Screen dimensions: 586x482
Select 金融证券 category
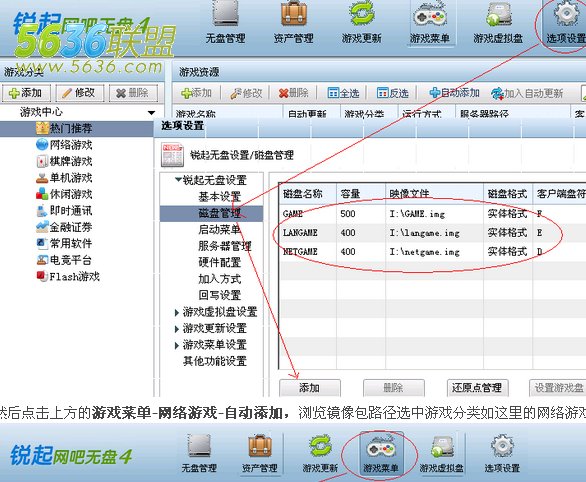click(x=64, y=227)
